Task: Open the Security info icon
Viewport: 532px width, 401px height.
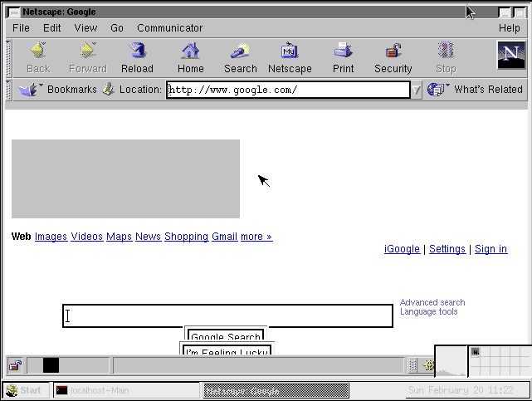Action: [393, 57]
